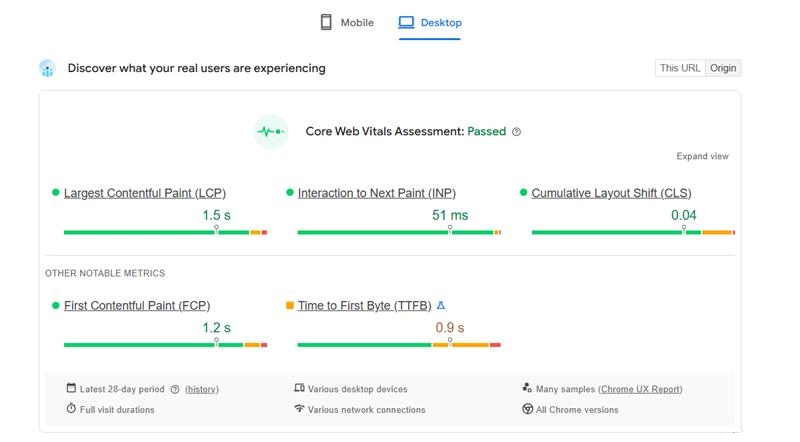The height and width of the screenshot is (442, 800).
Task: Switch to the Mobile tab
Action: point(347,22)
